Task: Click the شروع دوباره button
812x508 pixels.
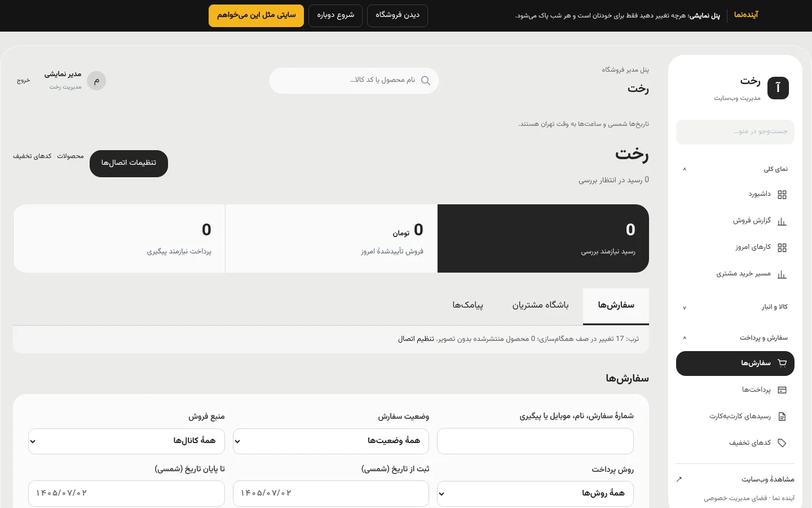Action: click(336, 16)
